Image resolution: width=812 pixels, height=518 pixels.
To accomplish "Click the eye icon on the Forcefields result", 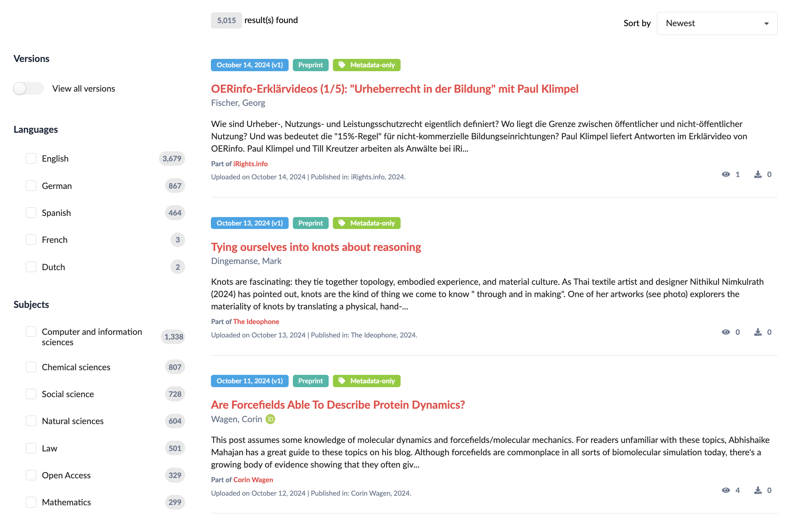I will 726,490.
